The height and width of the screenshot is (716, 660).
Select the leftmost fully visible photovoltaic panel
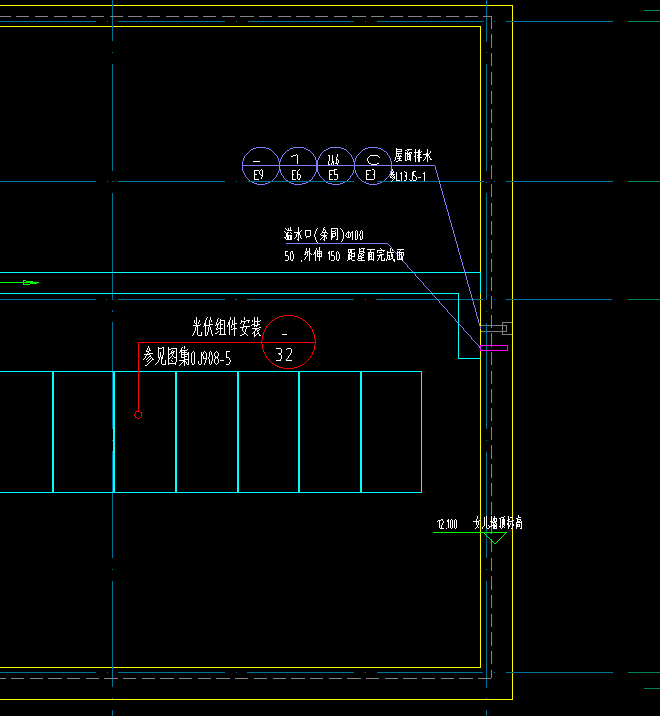(83, 432)
